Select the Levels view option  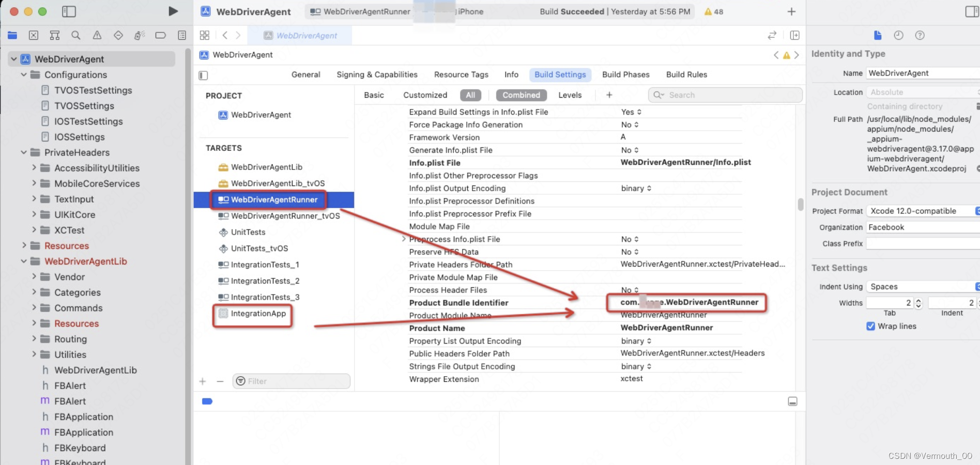570,95
